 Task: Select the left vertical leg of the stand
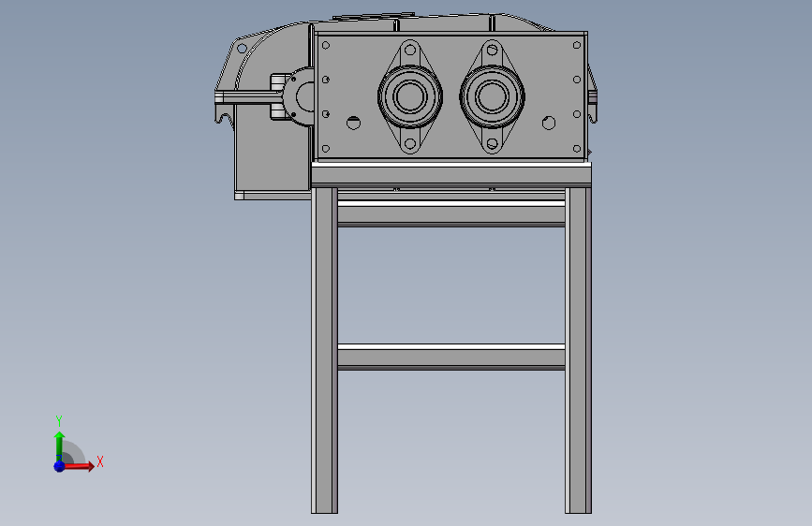(324, 350)
